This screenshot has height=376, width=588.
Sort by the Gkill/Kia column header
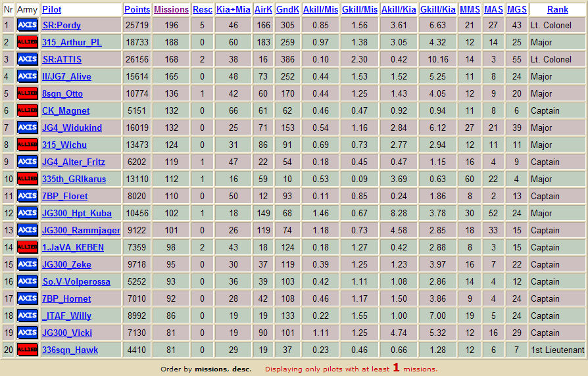coord(437,9)
